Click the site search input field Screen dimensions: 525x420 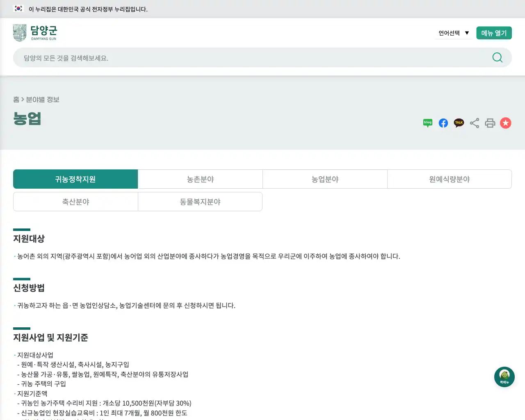205,57
